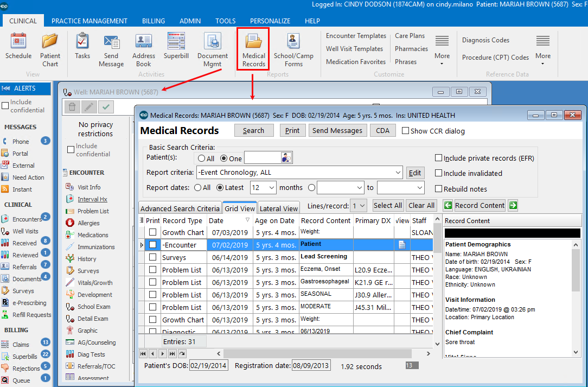Click the trash delete icon in Well window
Viewport: 588px width, 387px height.
tap(72, 107)
